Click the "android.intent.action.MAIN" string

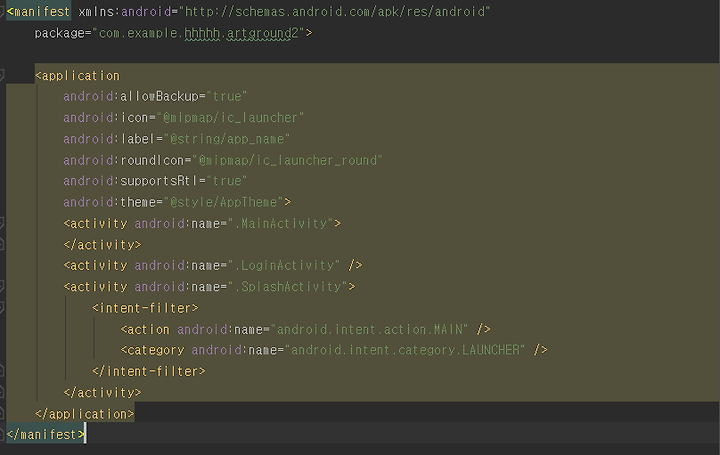click(369, 330)
